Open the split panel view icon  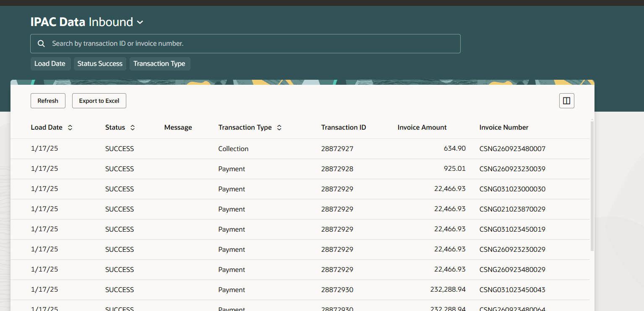point(566,100)
